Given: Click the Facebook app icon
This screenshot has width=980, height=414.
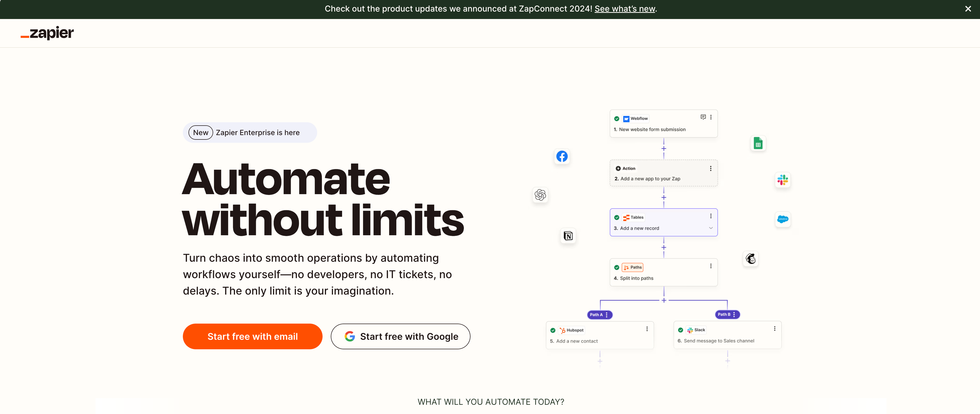Looking at the screenshot, I should pyautogui.click(x=562, y=156).
